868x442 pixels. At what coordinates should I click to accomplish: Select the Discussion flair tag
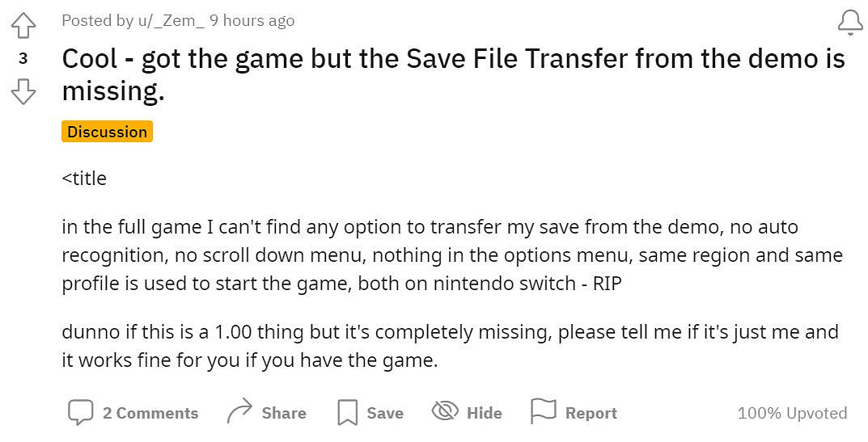point(107,132)
